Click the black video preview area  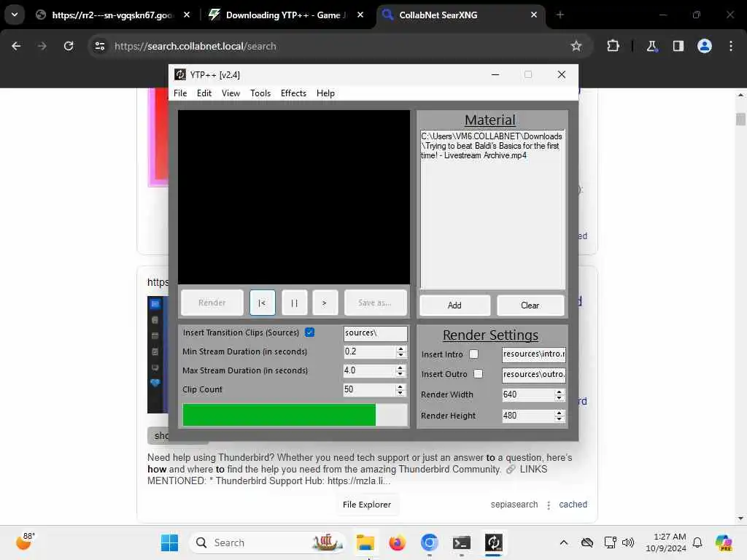pos(294,197)
